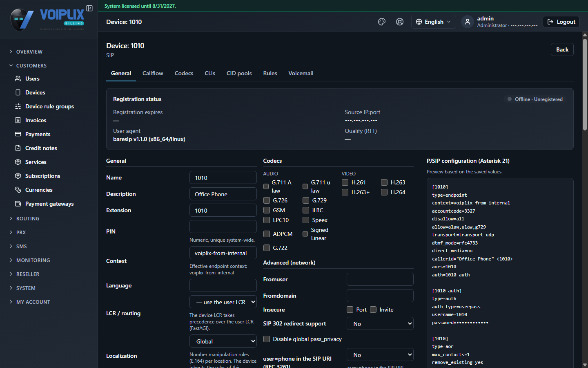Enable the G.711 A-law codec
588x368 pixels.
[266, 186]
